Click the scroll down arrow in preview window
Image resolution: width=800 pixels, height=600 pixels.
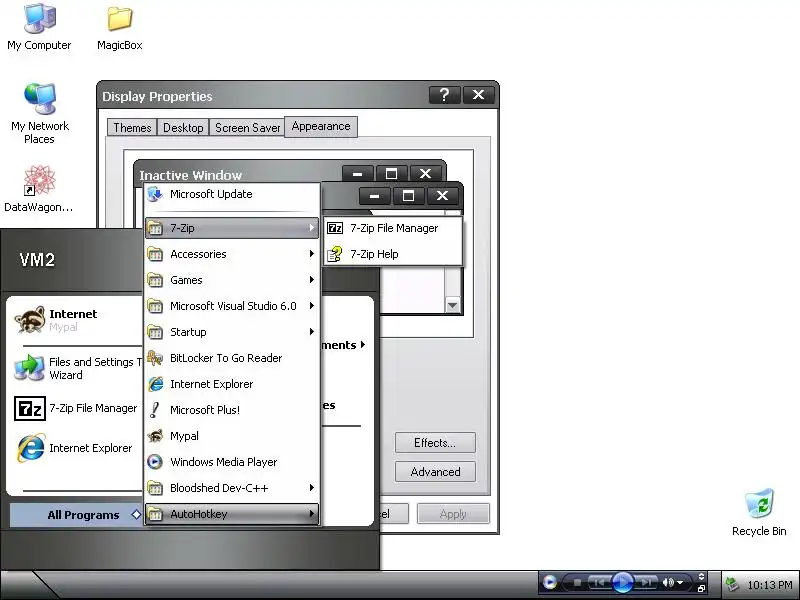pos(453,305)
